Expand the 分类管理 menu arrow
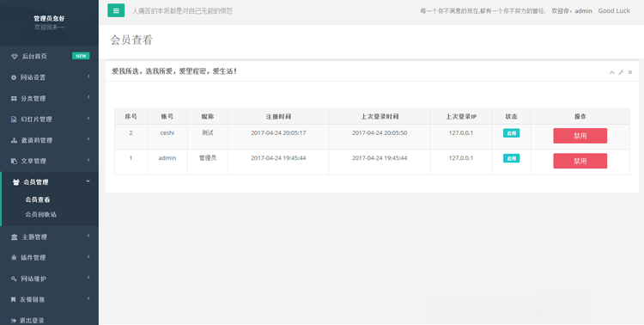 88,97
